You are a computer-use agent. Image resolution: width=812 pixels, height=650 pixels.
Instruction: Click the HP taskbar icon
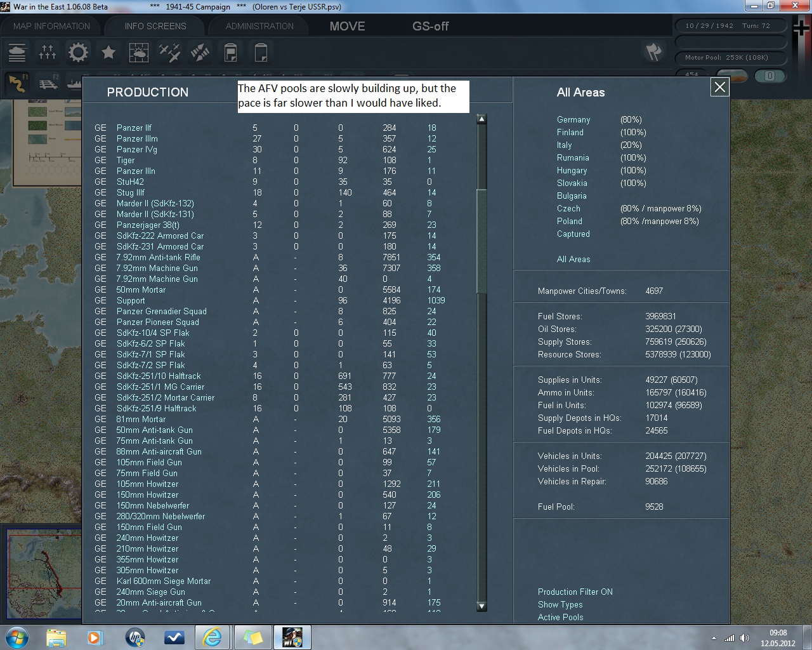pyautogui.click(x=134, y=637)
